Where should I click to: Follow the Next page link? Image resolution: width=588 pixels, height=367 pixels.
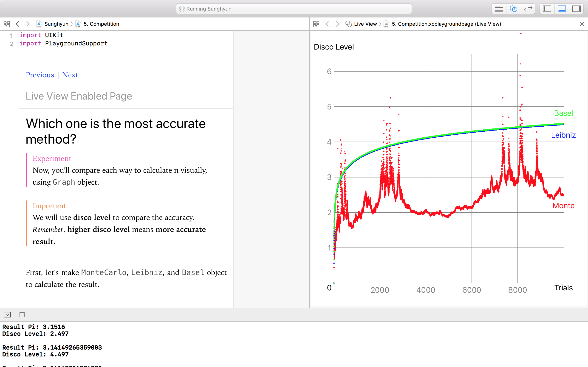(x=70, y=75)
